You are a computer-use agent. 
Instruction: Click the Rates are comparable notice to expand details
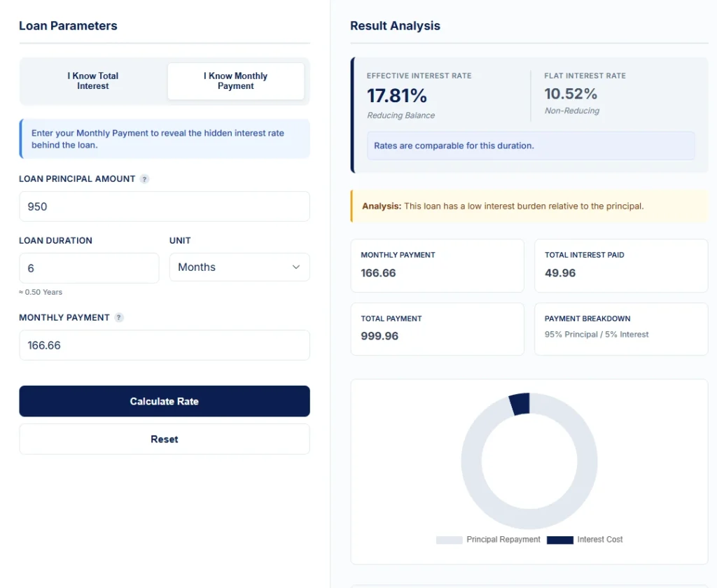coord(531,146)
